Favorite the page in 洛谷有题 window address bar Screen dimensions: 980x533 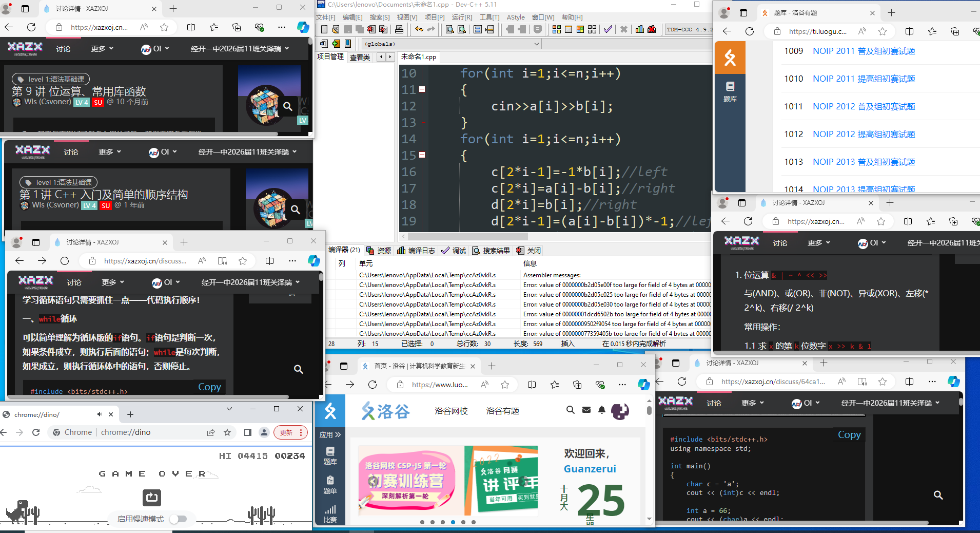[883, 31]
